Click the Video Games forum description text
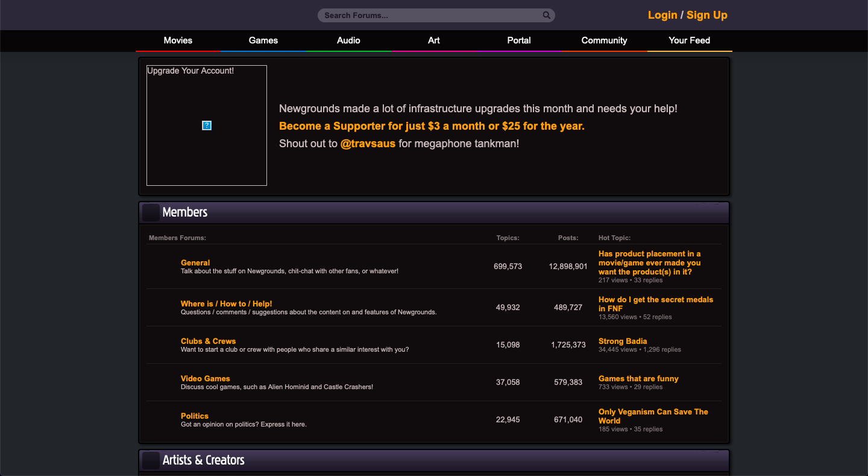The height and width of the screenshot is (476, 868). (277, 387)
